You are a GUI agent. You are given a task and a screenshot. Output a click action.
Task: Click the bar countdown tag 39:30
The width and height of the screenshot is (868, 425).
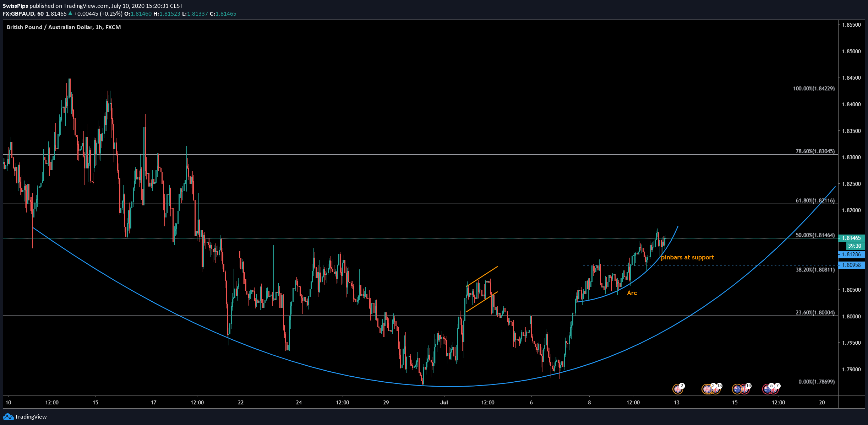pos(855,246)
